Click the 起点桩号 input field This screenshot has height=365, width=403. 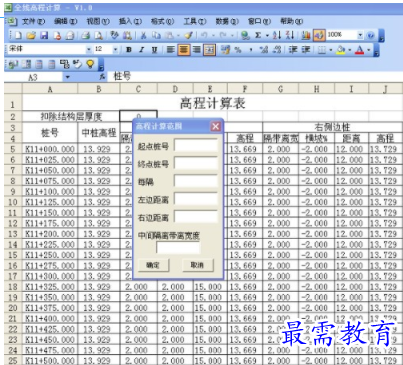tap(196, 145)
